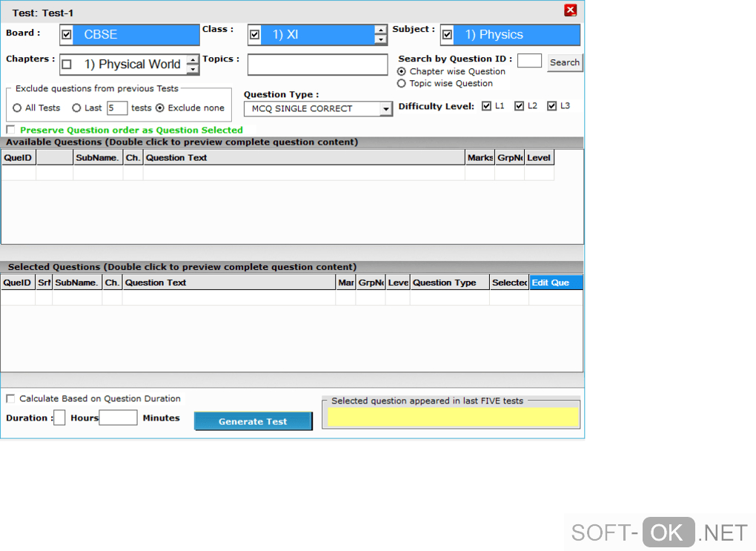756x551 pixels.
Task: Toggle difficulty level L3 checkbox
Action: coord(552,106)
